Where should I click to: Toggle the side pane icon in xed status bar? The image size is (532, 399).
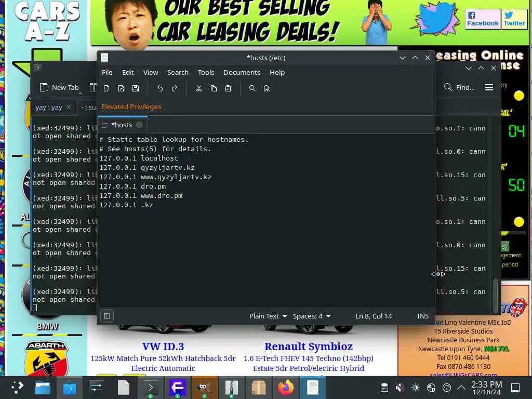click(107, 316)
